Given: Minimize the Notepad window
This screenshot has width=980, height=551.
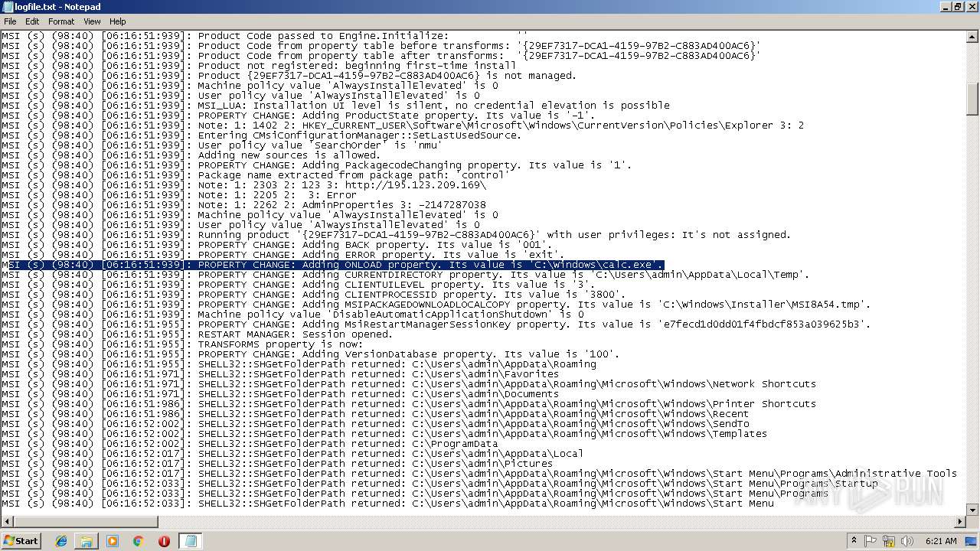Looking at the screenshot, I should coord(946,7).
